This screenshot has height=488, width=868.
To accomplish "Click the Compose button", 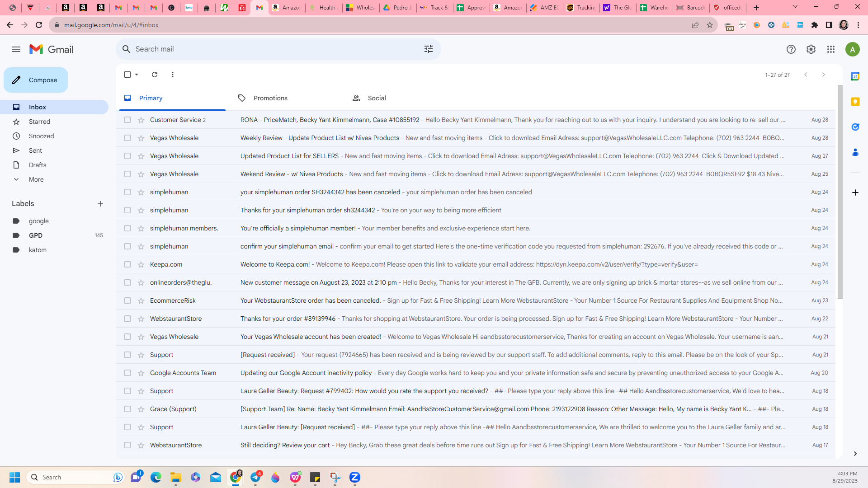I will tap(36, 80).
